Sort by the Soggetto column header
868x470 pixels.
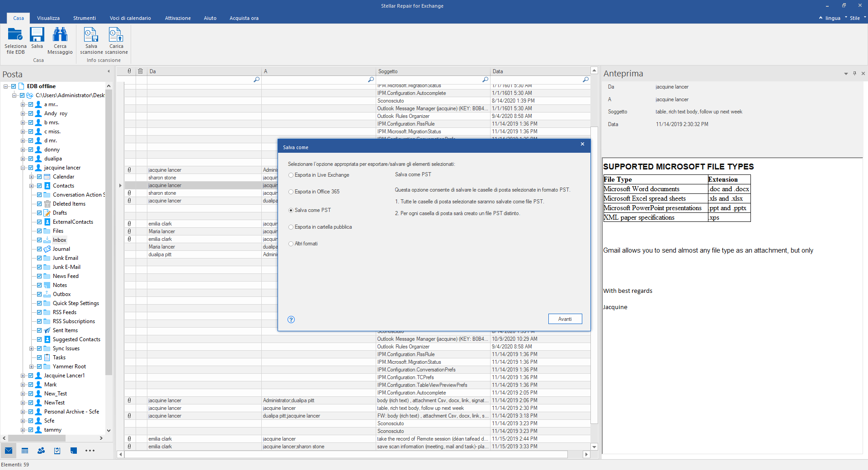(433, 71)
